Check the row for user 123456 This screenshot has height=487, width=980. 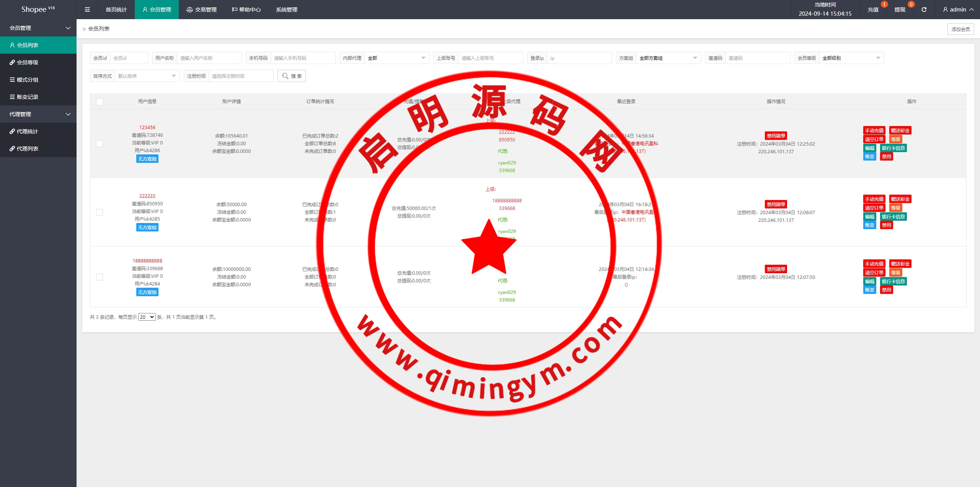[100, 144]
